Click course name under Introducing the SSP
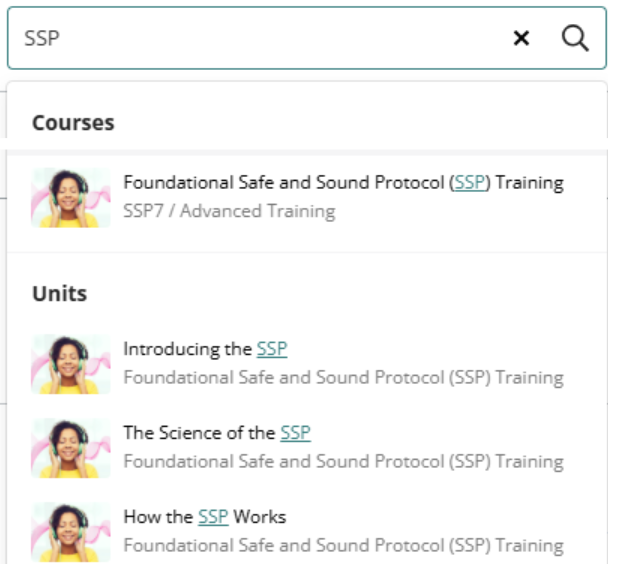617x565 pixels. 344,378
